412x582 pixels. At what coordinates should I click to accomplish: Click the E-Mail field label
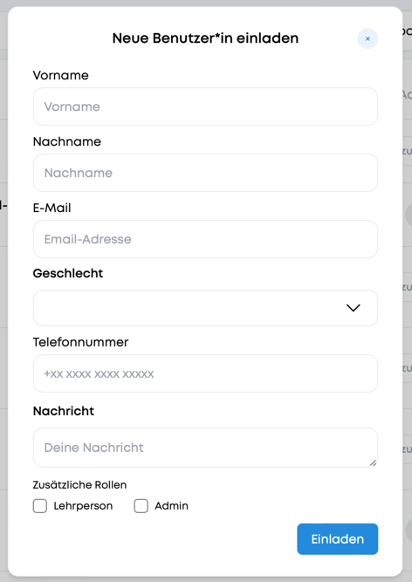pyautogui.click(x=52, y=208)
